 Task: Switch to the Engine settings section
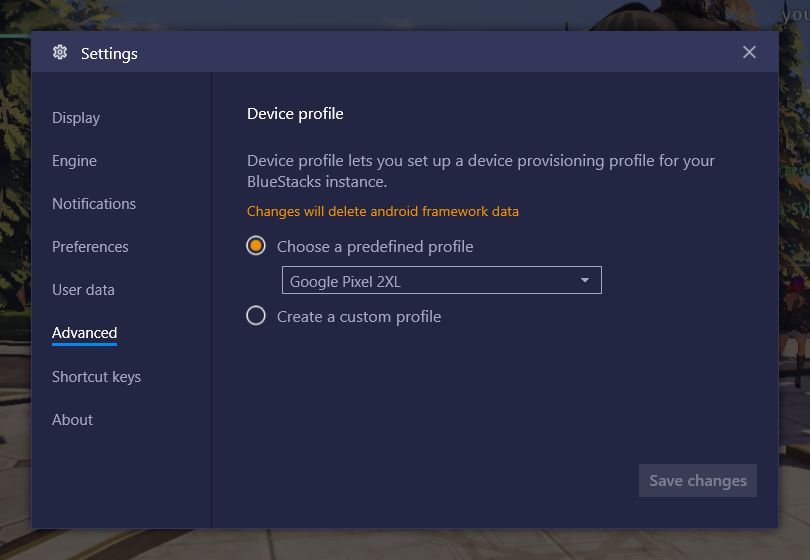74,161
